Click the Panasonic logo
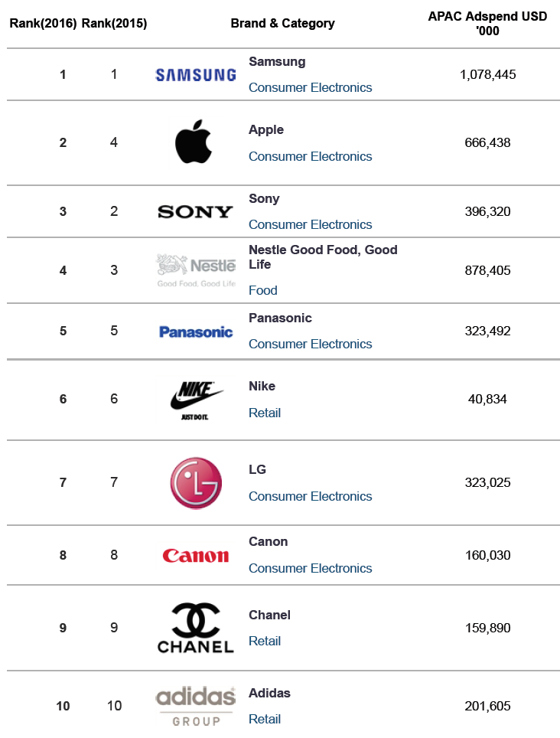 [196, 331]
